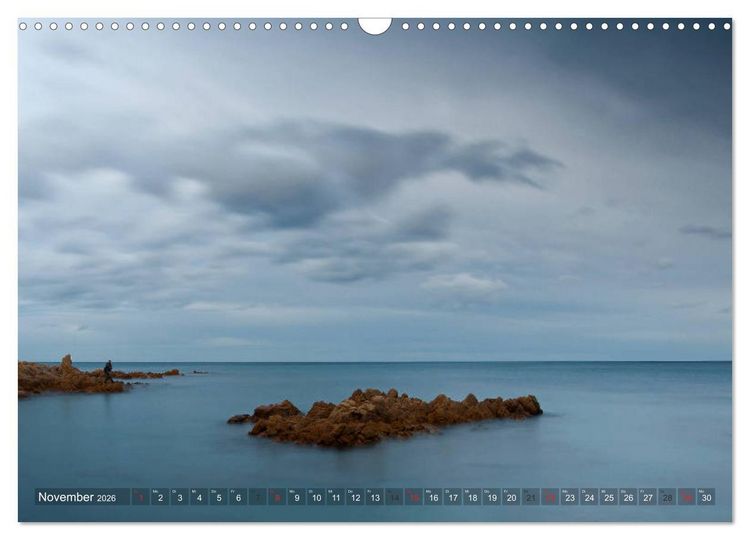This screenshot has height=540, width=750.
Task: Choose the dark Saturday cell for day 21
Action: point(531,496)
